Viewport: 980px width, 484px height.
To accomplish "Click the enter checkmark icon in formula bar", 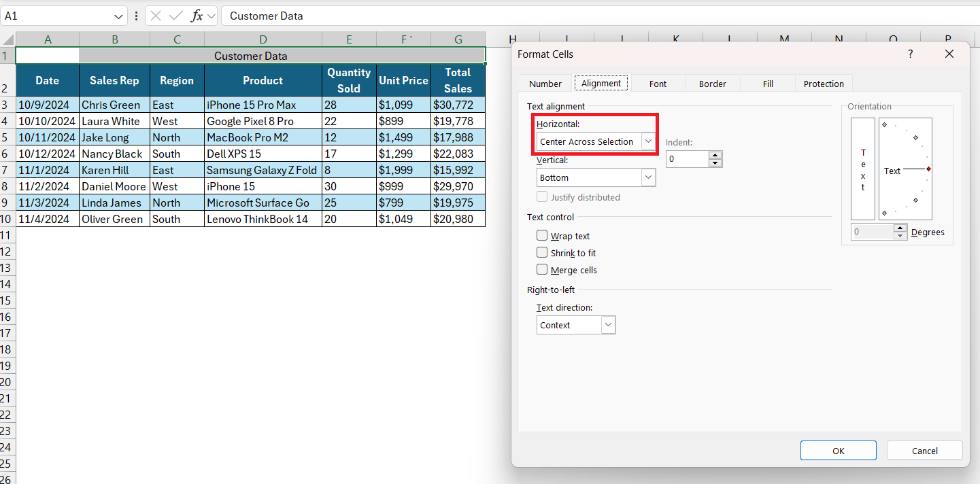I will [176, 16].
